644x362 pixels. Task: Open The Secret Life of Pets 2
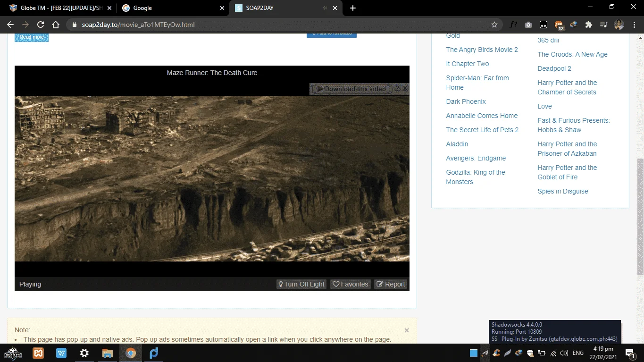pyautogui.click(x=482, y=130)
